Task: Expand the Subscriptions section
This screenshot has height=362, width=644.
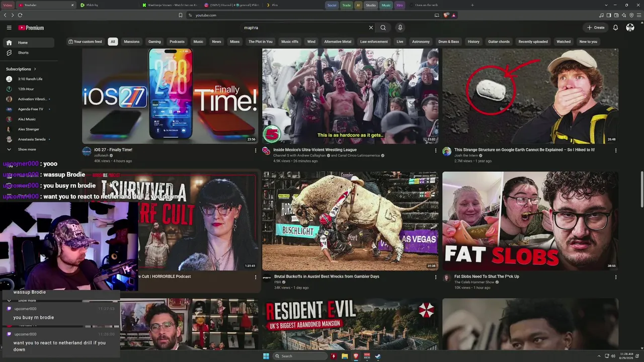Action: (x=21, y=69)
